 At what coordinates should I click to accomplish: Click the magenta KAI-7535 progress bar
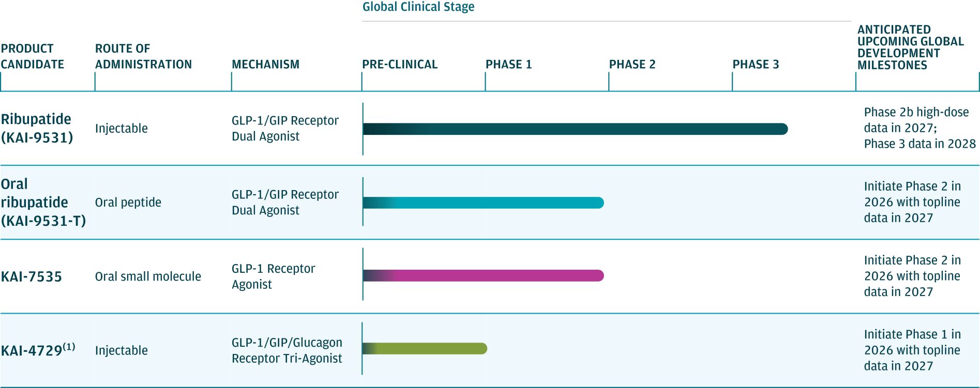tap(483, 275)
